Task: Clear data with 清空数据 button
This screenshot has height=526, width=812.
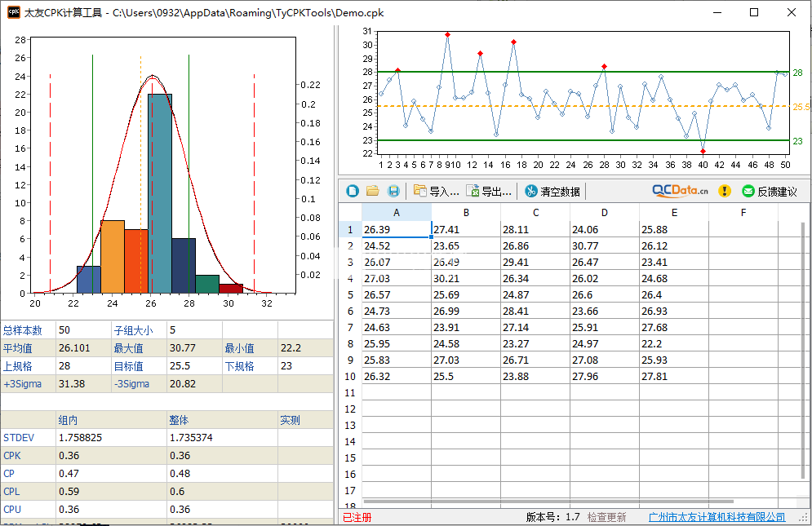Action: tap(552, 191)
